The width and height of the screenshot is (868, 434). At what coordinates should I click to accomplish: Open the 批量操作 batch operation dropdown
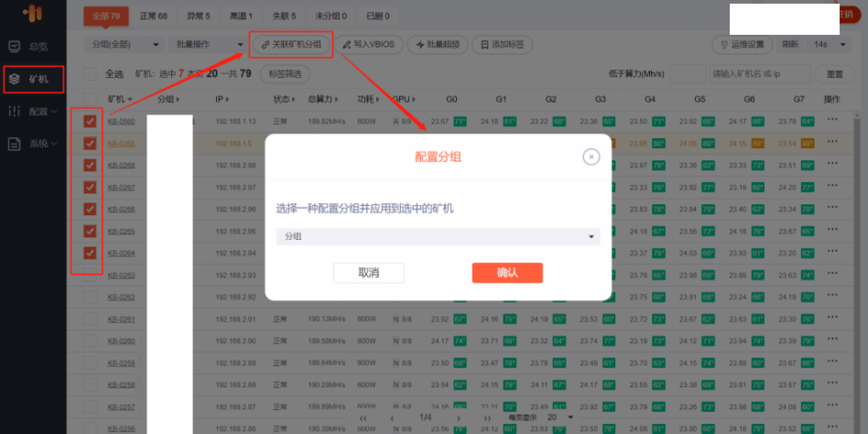pyautogui.click(x=207, y=44)
